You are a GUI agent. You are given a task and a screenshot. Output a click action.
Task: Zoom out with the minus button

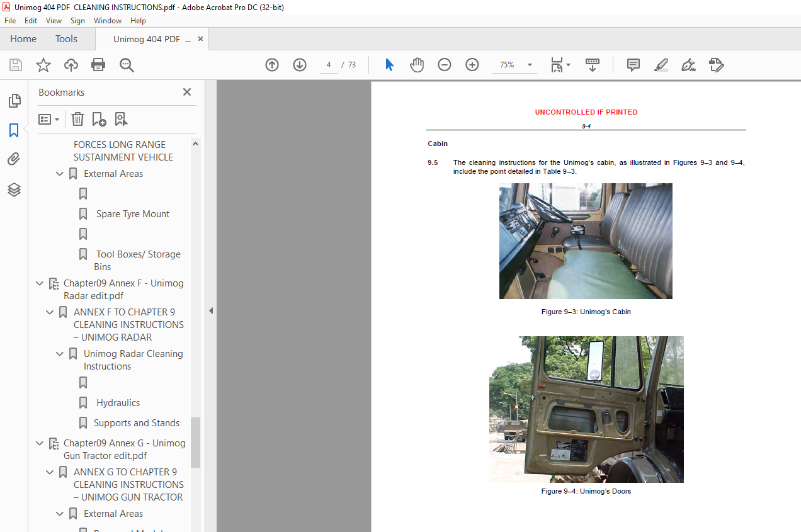click(x=445, y=65)
